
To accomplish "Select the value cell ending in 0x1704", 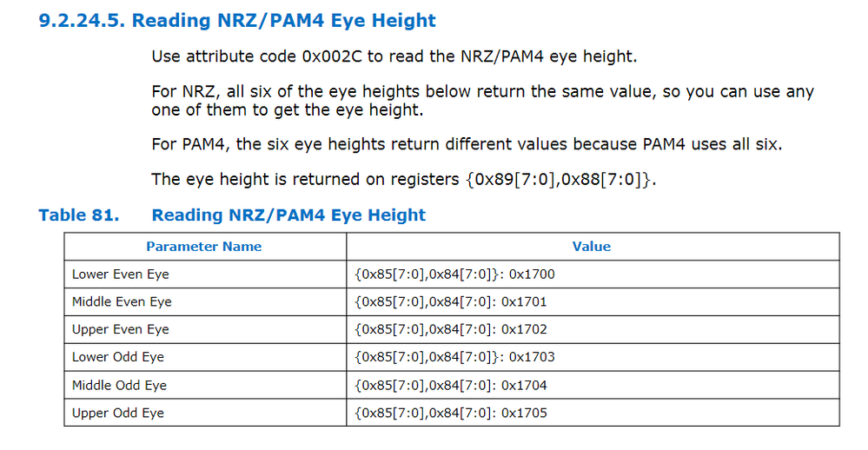I will 451,385.
